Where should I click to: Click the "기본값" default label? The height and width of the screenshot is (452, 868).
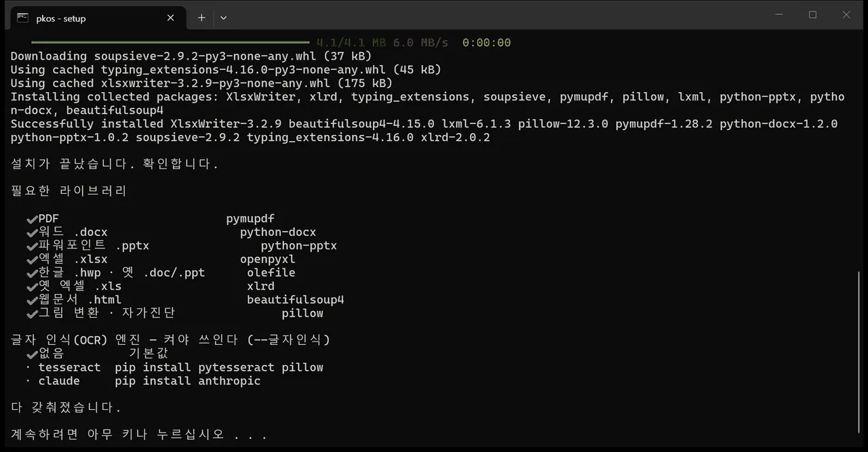click(149, 354)
